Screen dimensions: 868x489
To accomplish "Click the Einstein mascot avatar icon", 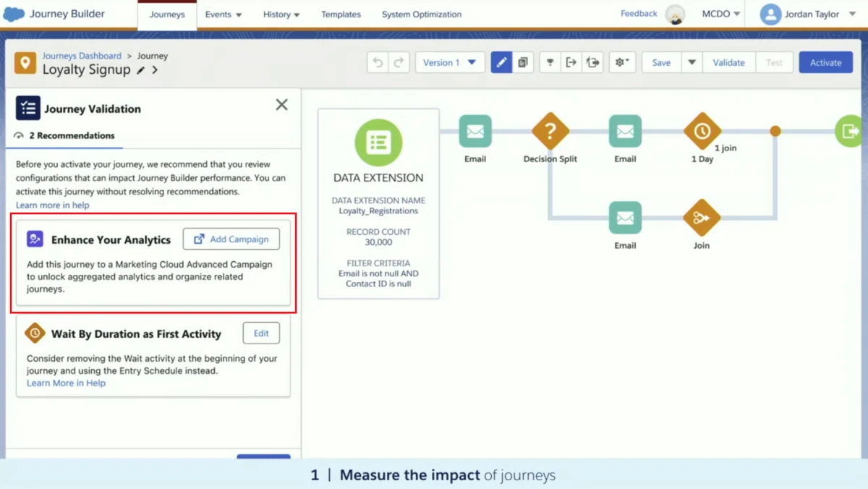I will [x=675, y=14].
